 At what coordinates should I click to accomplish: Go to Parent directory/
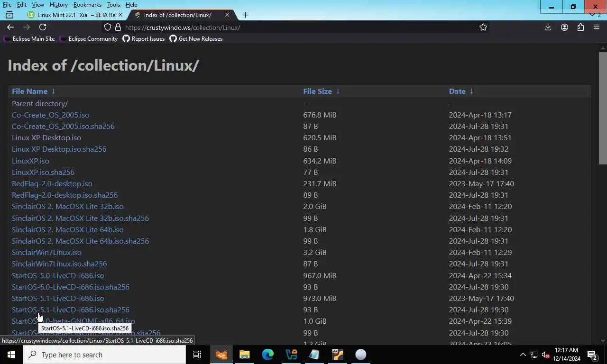pos(40,103)
